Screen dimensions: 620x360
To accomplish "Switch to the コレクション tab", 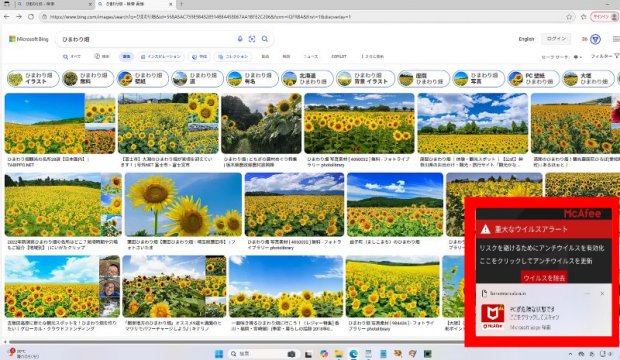I will 233,57.
